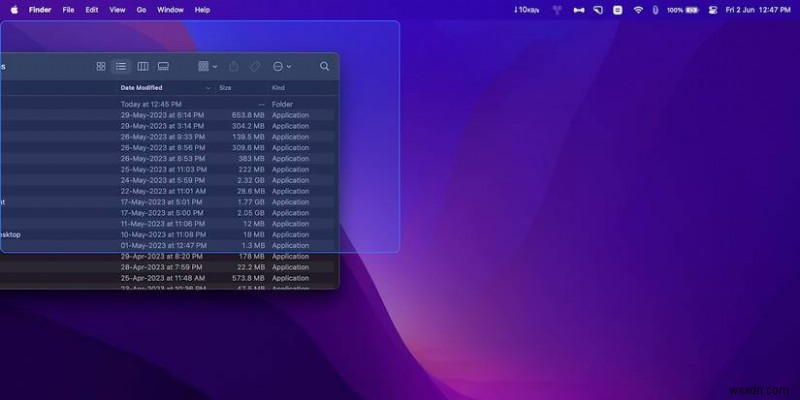
Task: Toggle sort order chevron in Date Modified header
Action: pyautogui.click(x=208, y=88)
